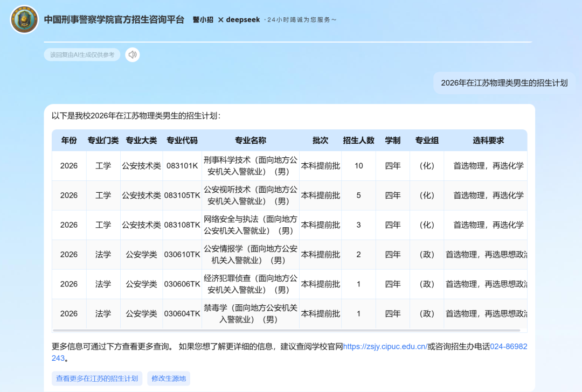Viewport: 582px width, 392px height.
Task: Click the 专业名称 column header
Action: [x=251, y=140]
